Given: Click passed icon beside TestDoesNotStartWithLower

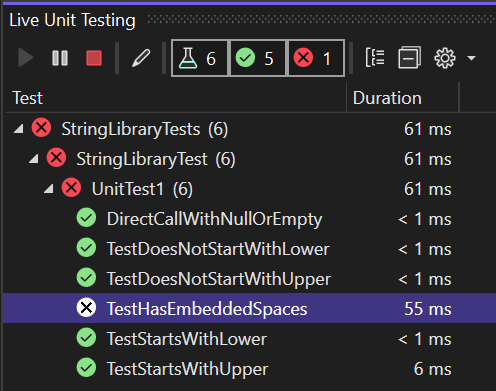Looking at the screenshot, I should (x=86, y=248).
